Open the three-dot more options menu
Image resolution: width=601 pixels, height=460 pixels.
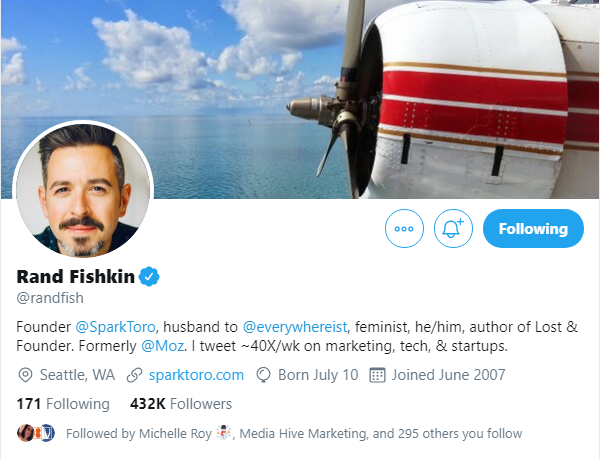(404, 229)
